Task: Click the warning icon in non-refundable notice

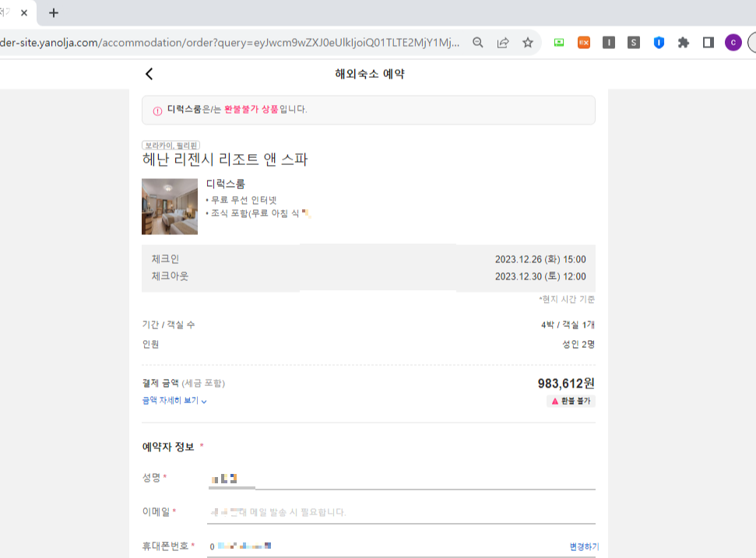Action: pyautogui.click(x=157, y=111)
